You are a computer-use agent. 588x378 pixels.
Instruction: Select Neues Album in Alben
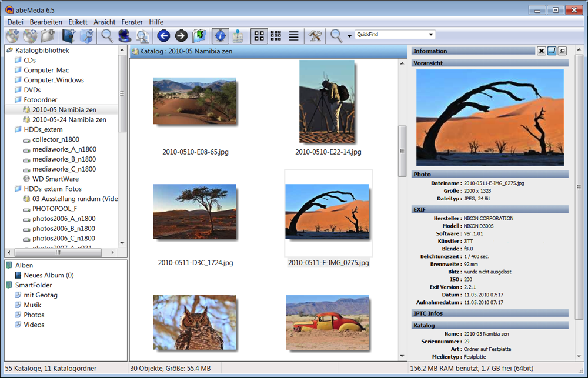(48, 275)
